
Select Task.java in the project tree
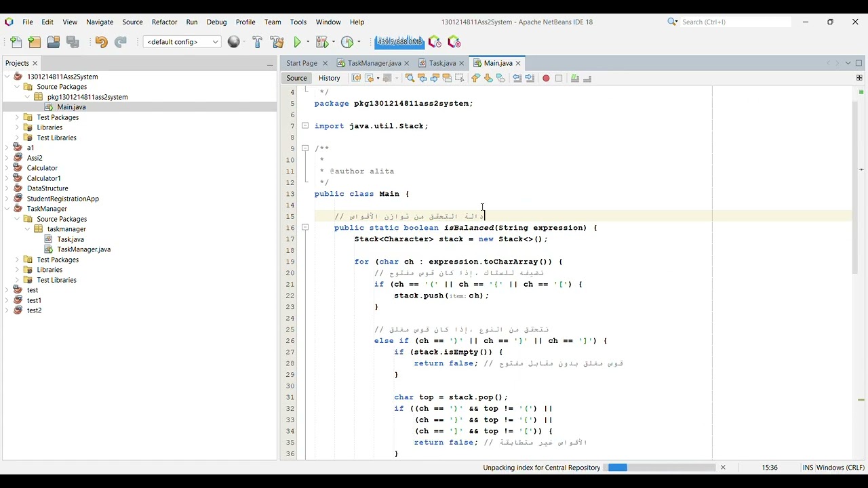(x=71, y=239)
